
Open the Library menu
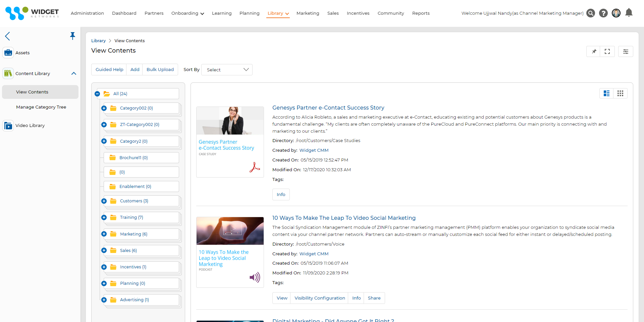tap(278, 13)
